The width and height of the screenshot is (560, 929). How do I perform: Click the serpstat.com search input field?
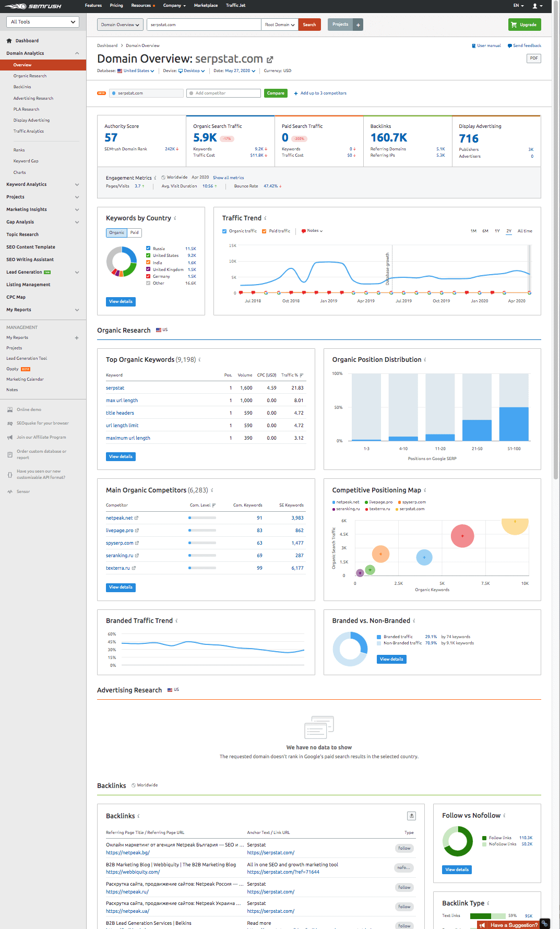204,25
